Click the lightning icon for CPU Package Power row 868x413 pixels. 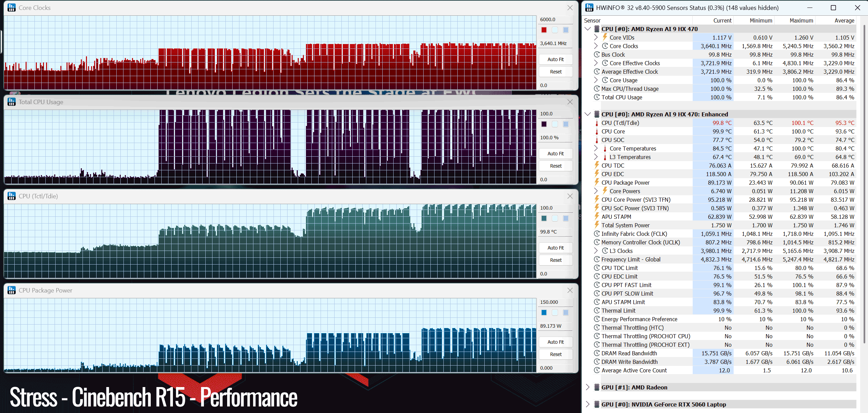pyautogui.click(x=597, y=182)
